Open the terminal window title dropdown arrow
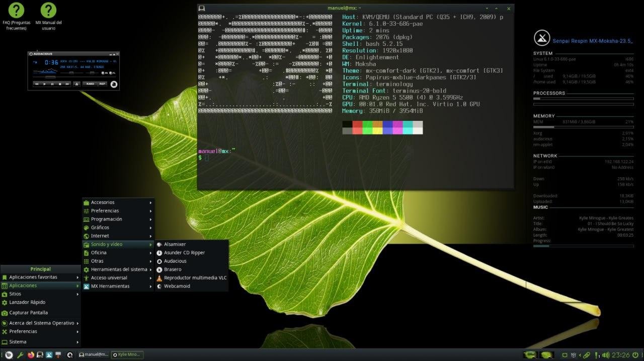This screenshot has height=361, width=644. coord(487,8)
